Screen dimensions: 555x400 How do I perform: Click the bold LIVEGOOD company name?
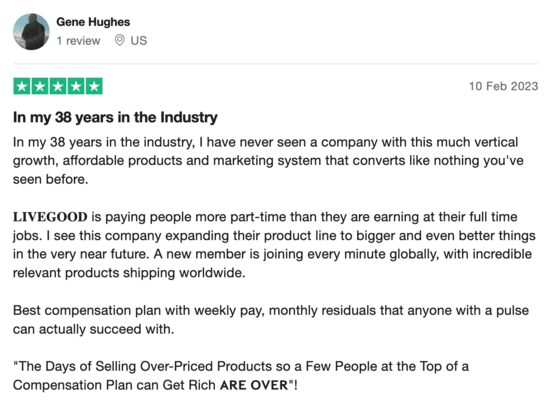(x=50, y=217)
